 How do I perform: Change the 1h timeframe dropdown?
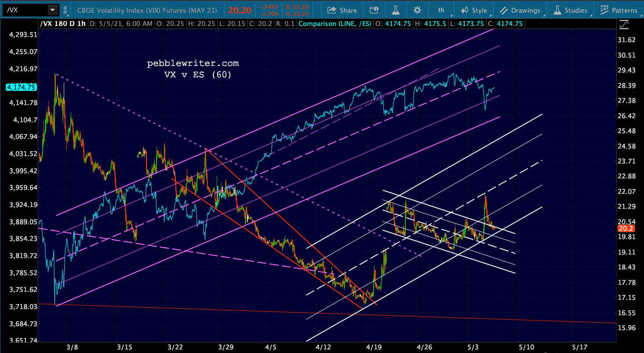pyautogui.click(x=441, y=10)
